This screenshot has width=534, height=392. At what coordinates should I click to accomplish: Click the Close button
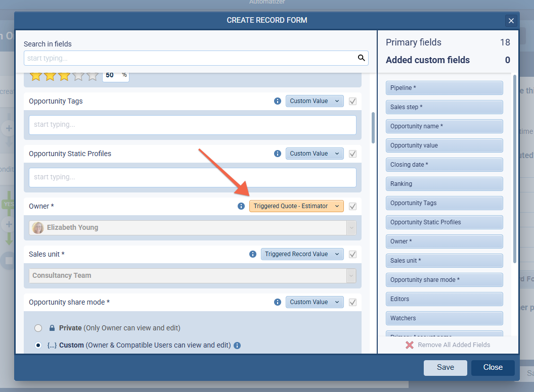[x=493, y=368]
